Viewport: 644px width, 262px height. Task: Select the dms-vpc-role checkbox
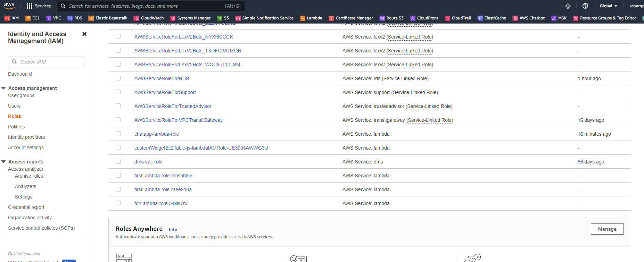(x=118, y=161)
